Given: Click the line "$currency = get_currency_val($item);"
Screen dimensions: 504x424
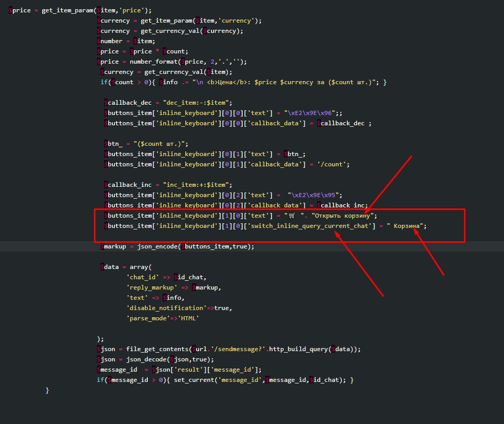Looking at the screenshot, I should tap(166, 72).
